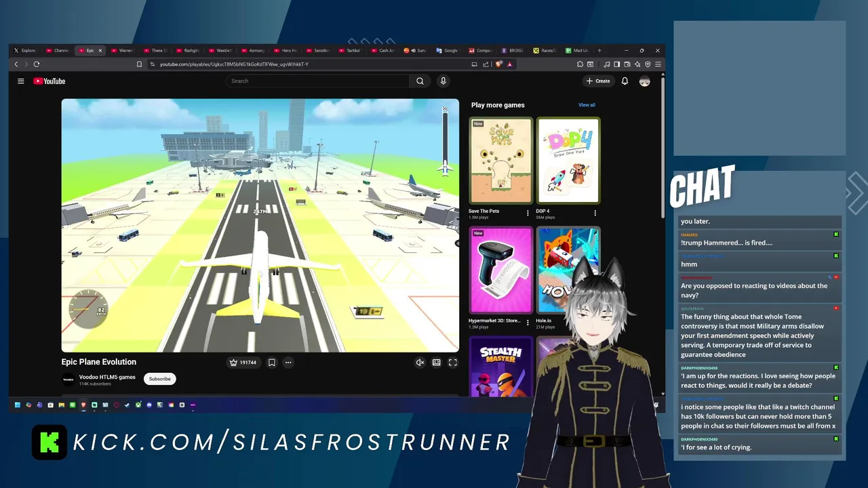The width and height of the screenshot is (868, 488).
Task: Open the Brave VPN shield icon
Action: [x=648, y=64]
